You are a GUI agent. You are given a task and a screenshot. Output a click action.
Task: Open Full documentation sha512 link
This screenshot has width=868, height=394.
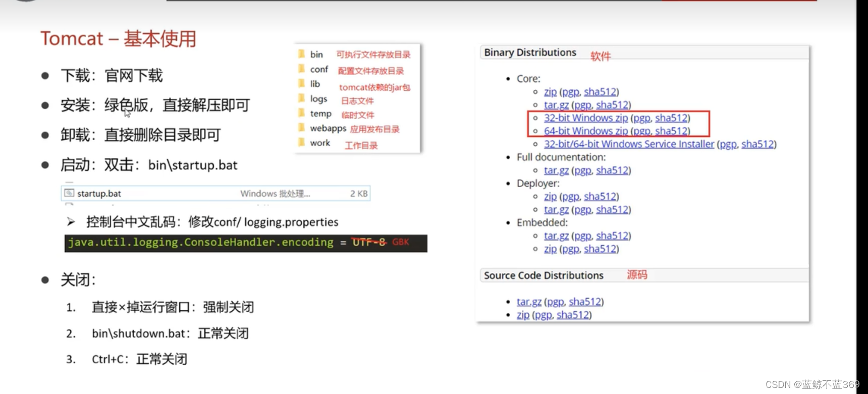coord(612,171)
